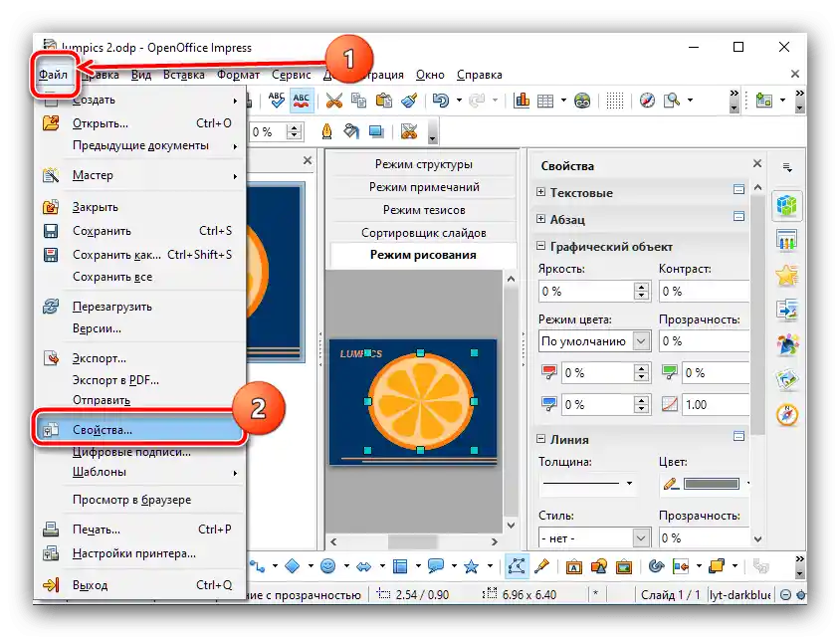The image size is (840, 638).
Task: Open the Block Arrows dropdown arrow
Action: [x=382, y=566]
